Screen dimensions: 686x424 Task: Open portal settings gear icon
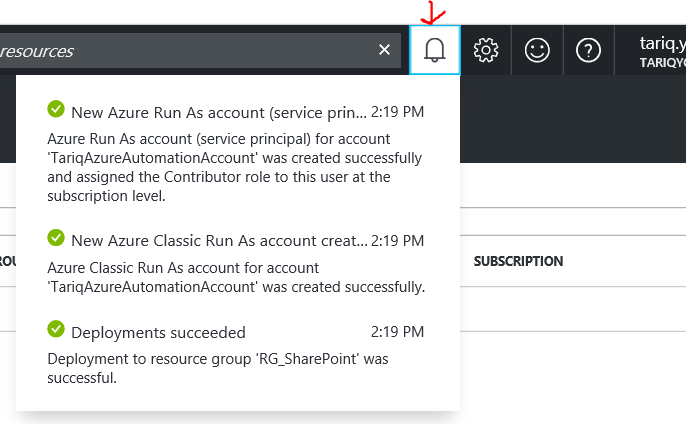pos(486,50)
